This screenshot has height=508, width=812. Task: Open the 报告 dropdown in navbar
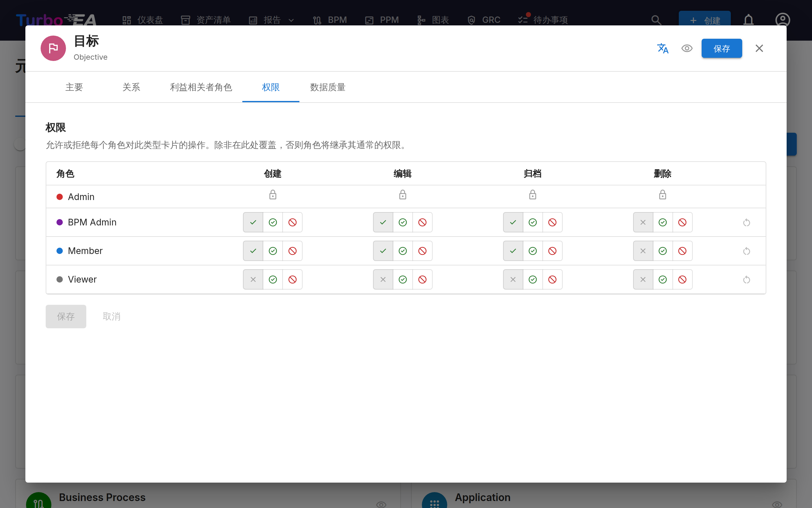pos(272,20)
